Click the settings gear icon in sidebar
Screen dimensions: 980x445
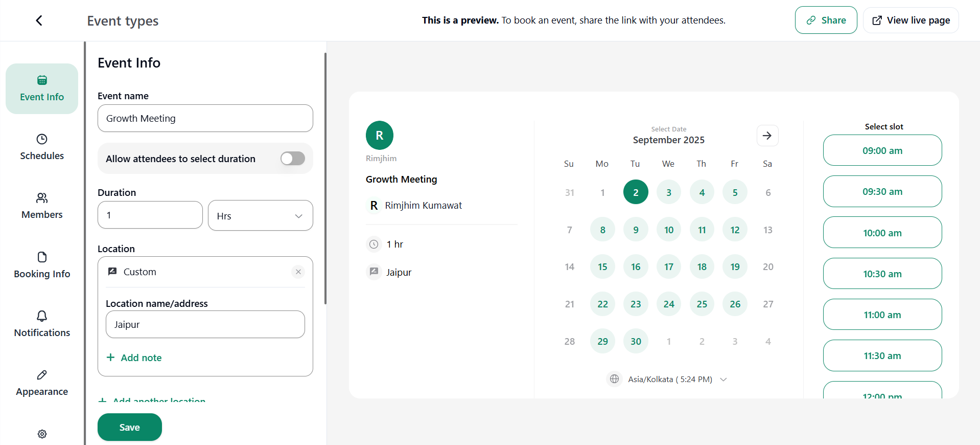(42, 434)
